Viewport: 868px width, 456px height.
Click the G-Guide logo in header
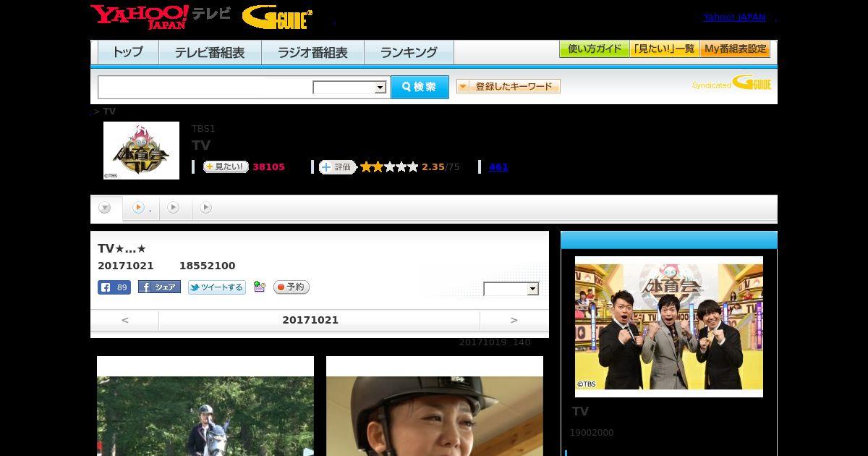(277, 17)
